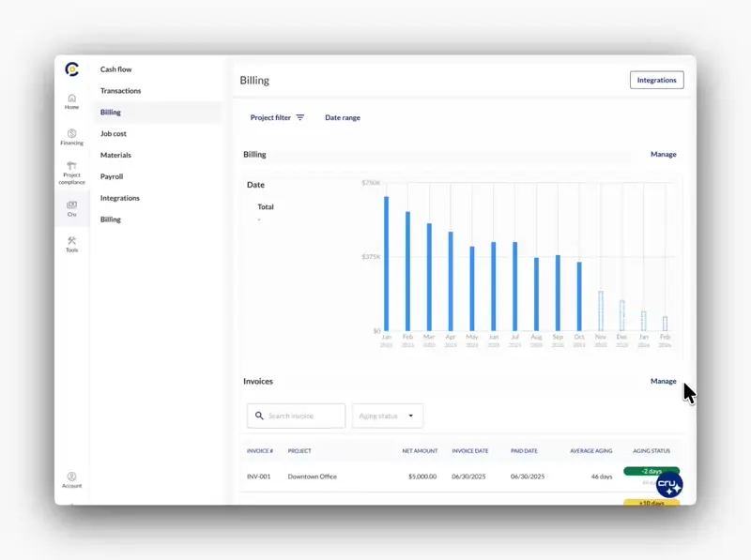Open Project compliance in the sidebar
This screenshot has width=751, height=560.
click(72, 174)
